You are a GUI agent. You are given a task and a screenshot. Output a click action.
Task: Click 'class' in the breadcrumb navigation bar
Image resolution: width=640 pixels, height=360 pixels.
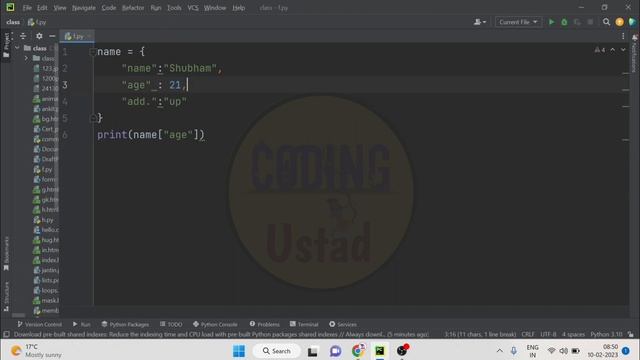coord(13,22)
